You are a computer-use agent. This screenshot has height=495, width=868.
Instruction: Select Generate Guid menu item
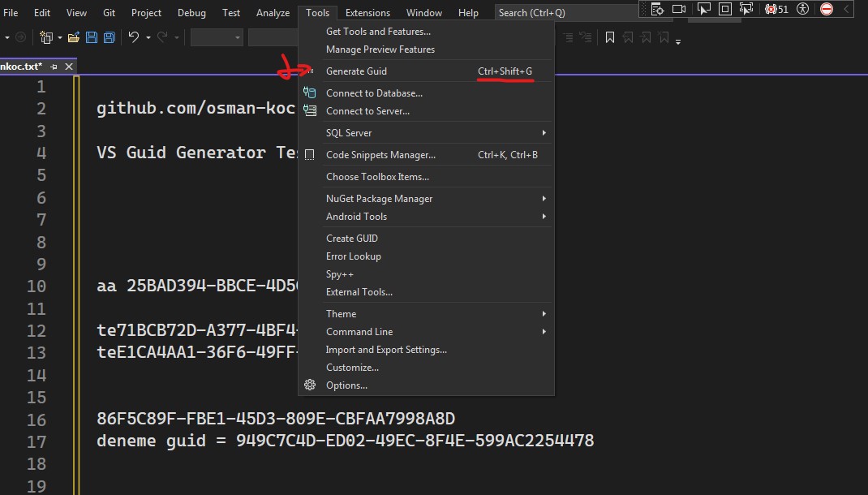[426, 71]
